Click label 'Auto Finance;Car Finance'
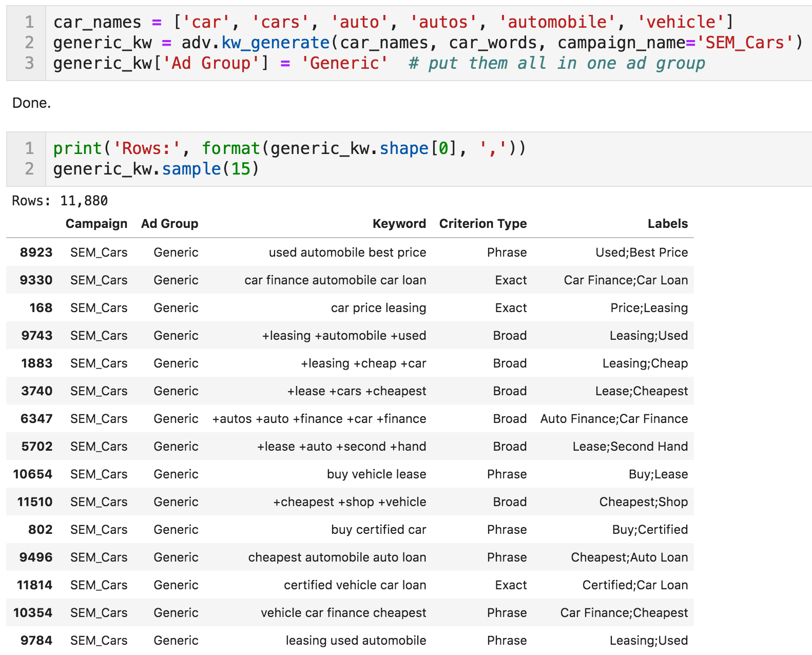Viewport: 812px width, 655px height. tap(614, 419)
